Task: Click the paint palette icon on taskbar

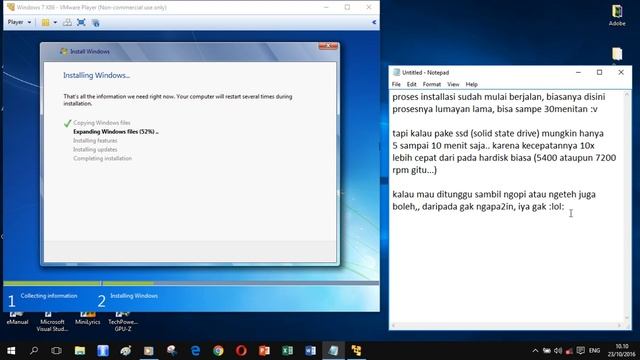Action: pyautogui.click(x=126, y=351)
